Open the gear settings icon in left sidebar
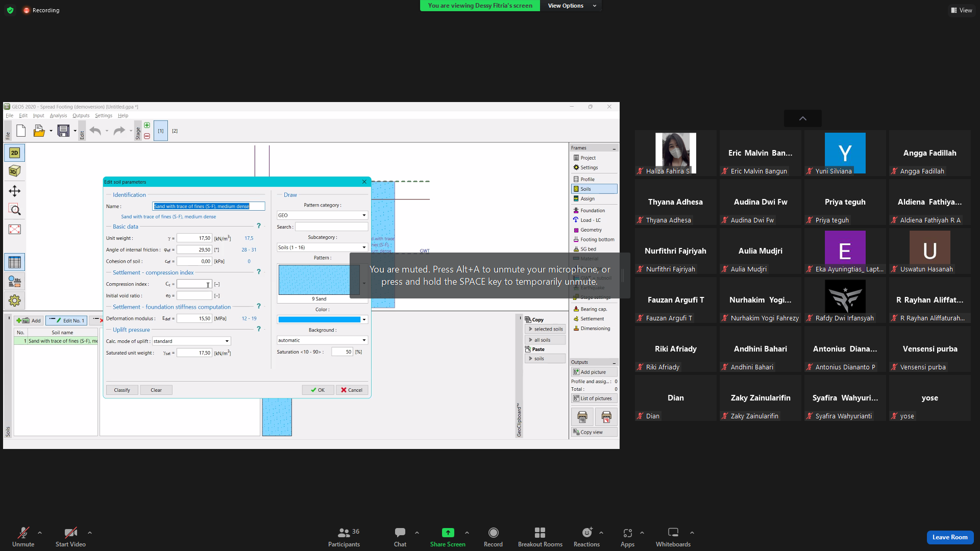Image resolution: width=980 pixels, height=551 pixels. [x=14, y=300]
